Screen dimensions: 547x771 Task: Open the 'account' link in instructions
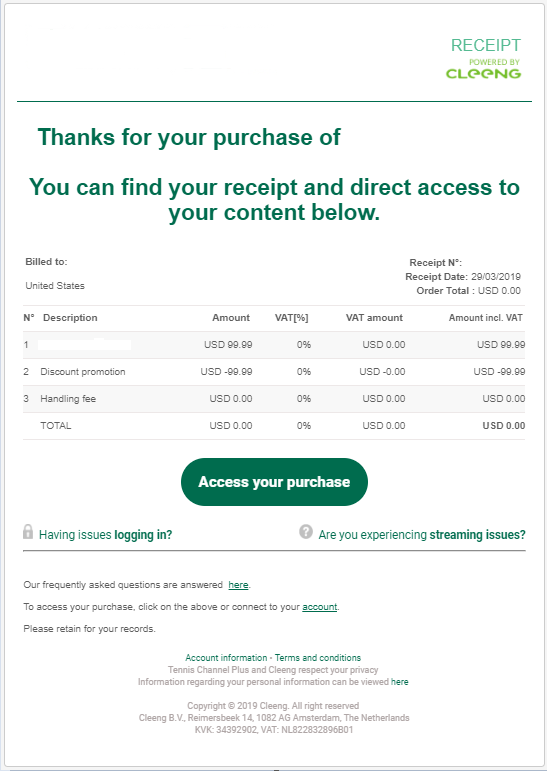(x=319, y=607)
